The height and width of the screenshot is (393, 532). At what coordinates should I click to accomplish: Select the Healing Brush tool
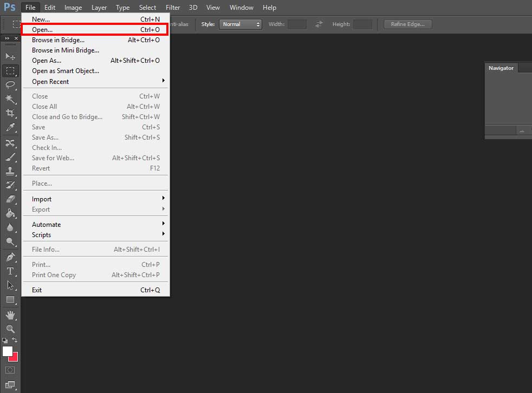pos(10,143)
